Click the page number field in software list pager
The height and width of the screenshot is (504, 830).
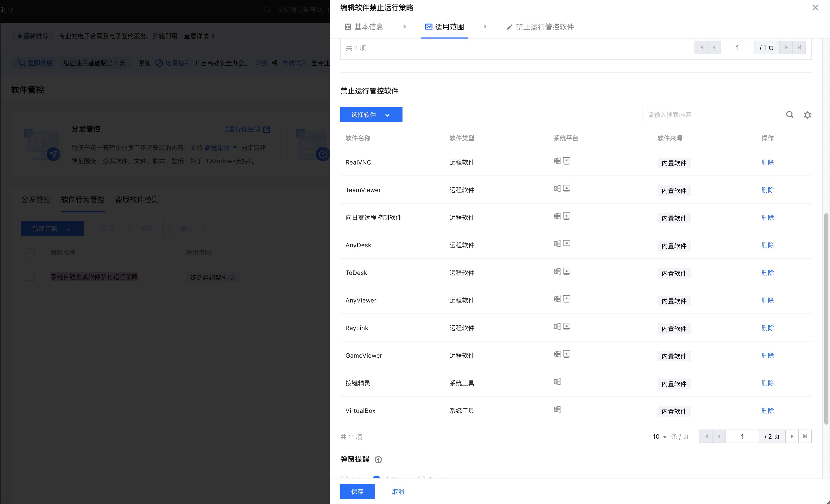(742, 436)
